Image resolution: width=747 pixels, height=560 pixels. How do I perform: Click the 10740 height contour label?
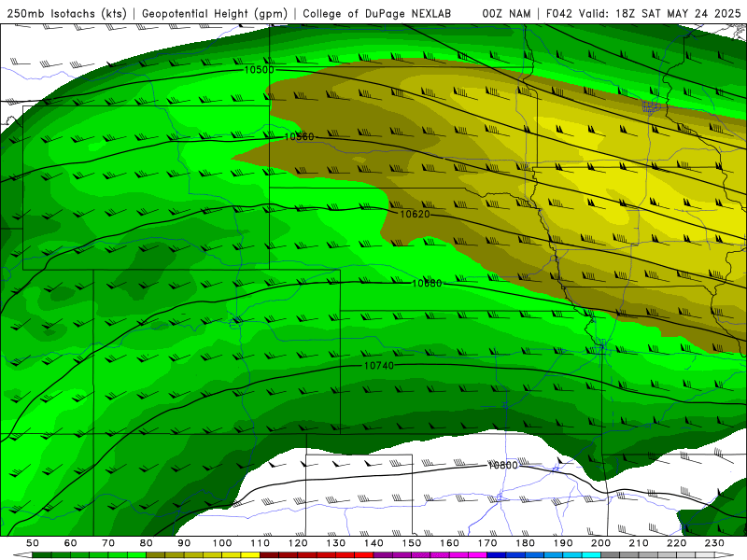pyautogui.click(x=379, y=366)
